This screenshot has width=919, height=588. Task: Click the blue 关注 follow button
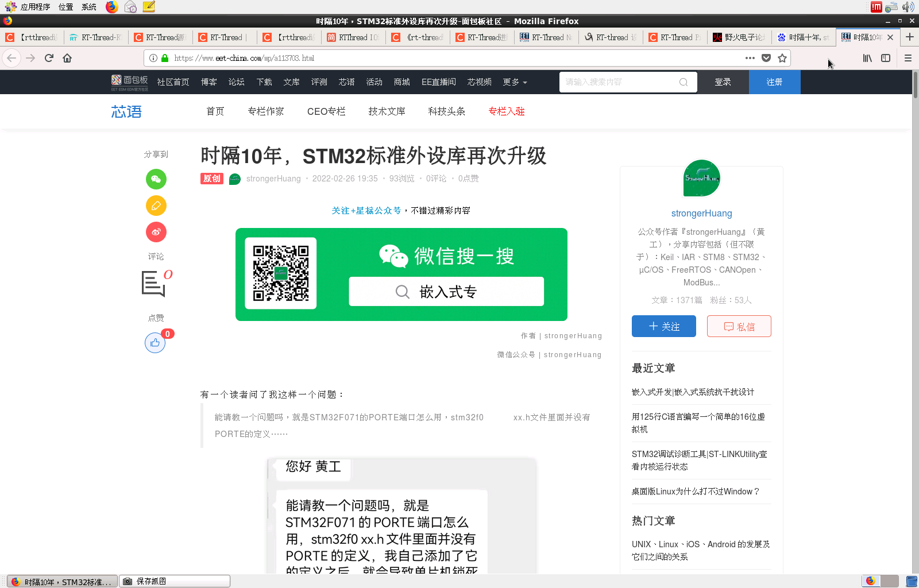(664, 326)
